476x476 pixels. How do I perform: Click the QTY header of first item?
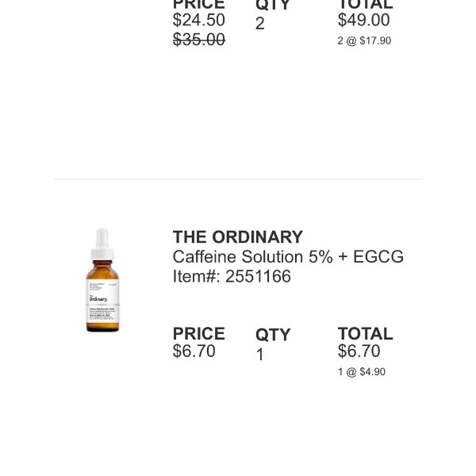point(273,5)
